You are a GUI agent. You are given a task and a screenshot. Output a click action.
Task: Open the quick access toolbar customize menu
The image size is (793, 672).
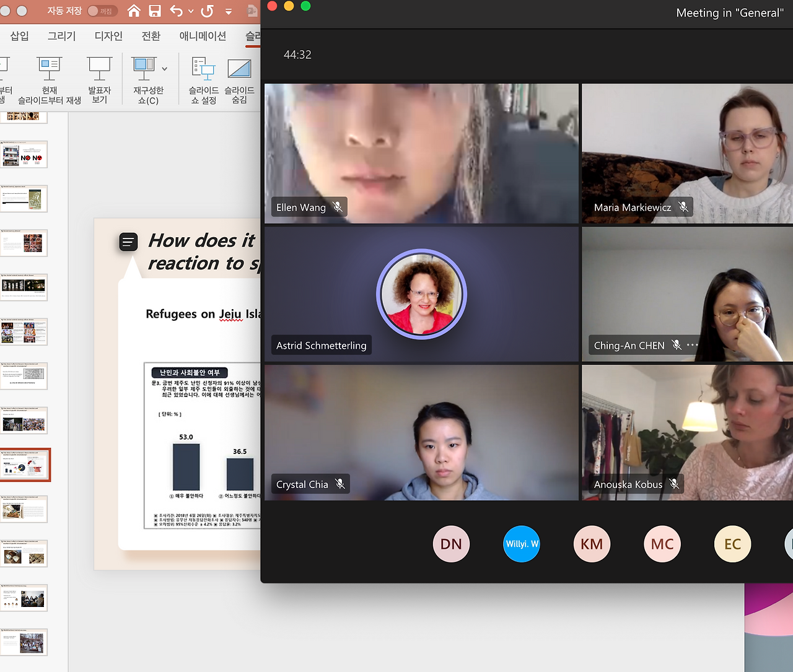tap(229, 11)
